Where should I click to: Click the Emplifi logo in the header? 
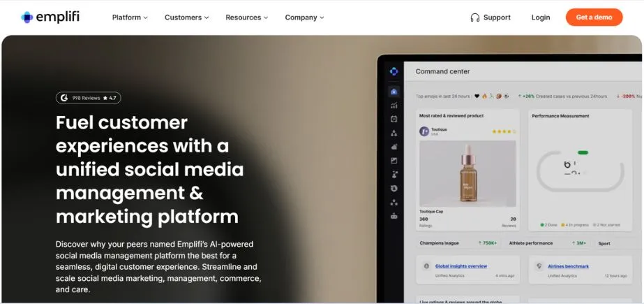50,17
